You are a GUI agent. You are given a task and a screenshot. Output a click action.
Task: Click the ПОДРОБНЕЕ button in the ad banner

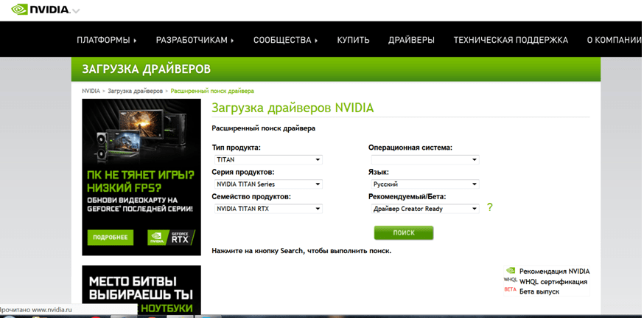point(110,237)
